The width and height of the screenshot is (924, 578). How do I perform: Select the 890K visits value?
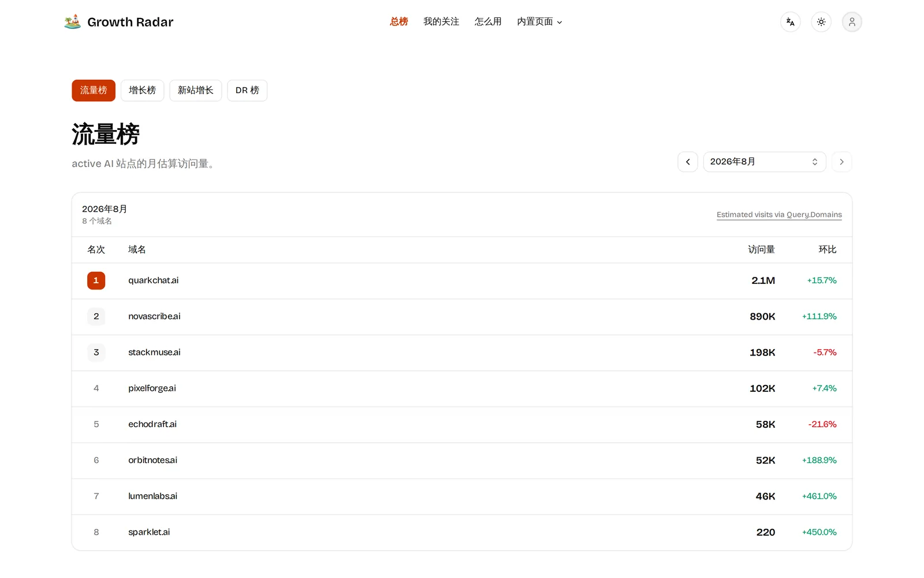(x=762, y=316)
